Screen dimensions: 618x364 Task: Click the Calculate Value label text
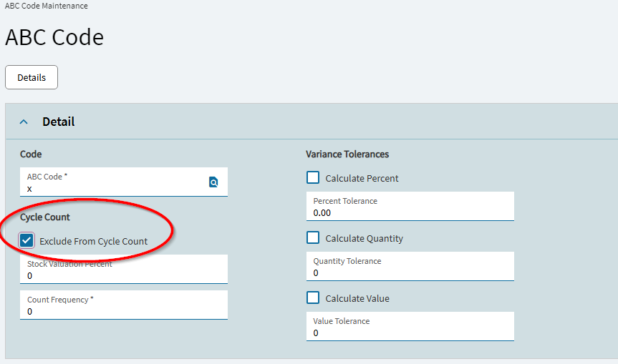coord(357,299)
